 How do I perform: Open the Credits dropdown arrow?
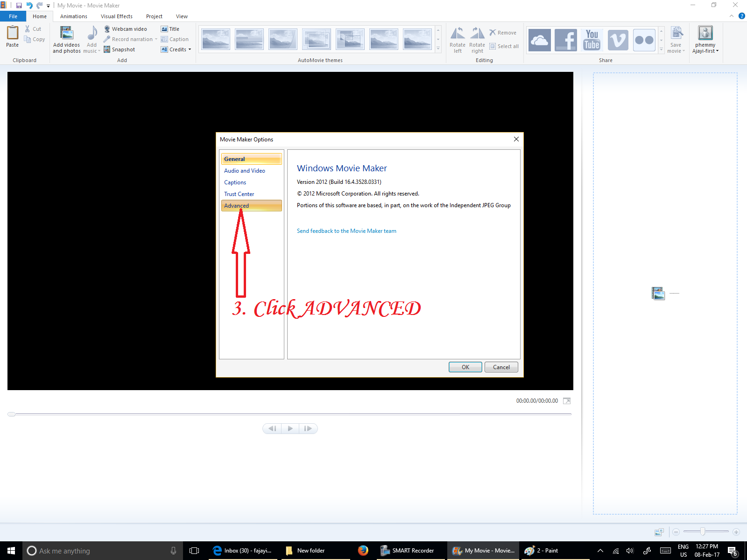pyautogui.click(x=190, y=49)
